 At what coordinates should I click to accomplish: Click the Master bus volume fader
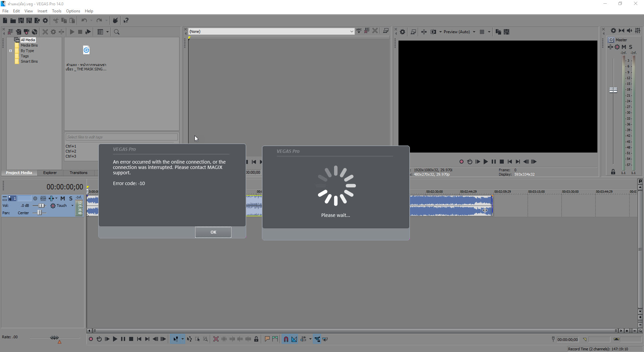coord(613,90)
